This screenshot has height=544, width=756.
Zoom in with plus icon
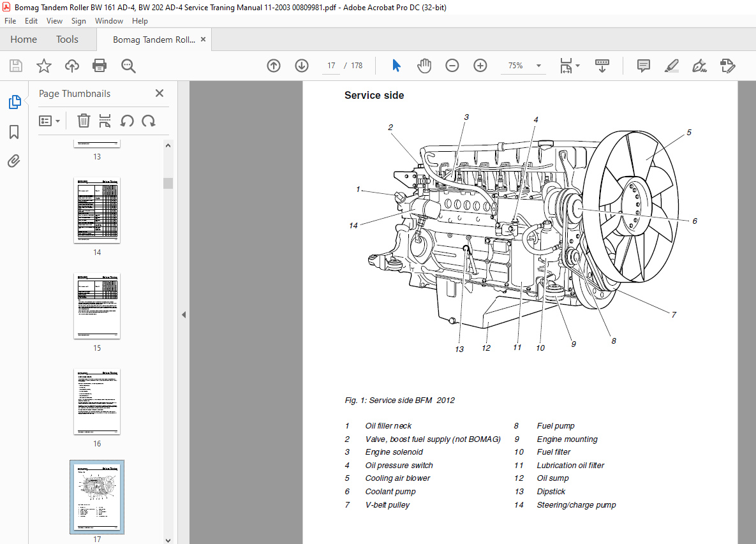480,66
